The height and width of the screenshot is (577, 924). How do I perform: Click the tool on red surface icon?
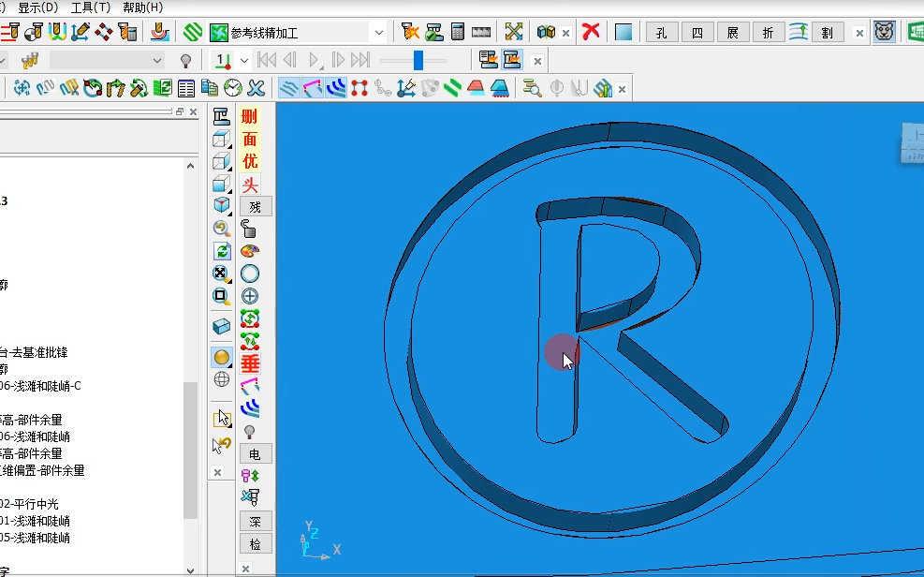point(158,32)
